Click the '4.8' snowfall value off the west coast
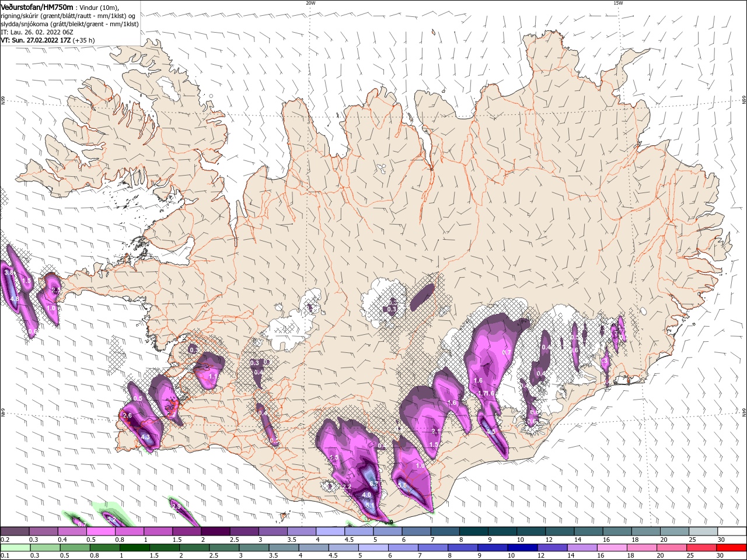Viewport: 747px width, 560px height. click(x=15, y=299)
